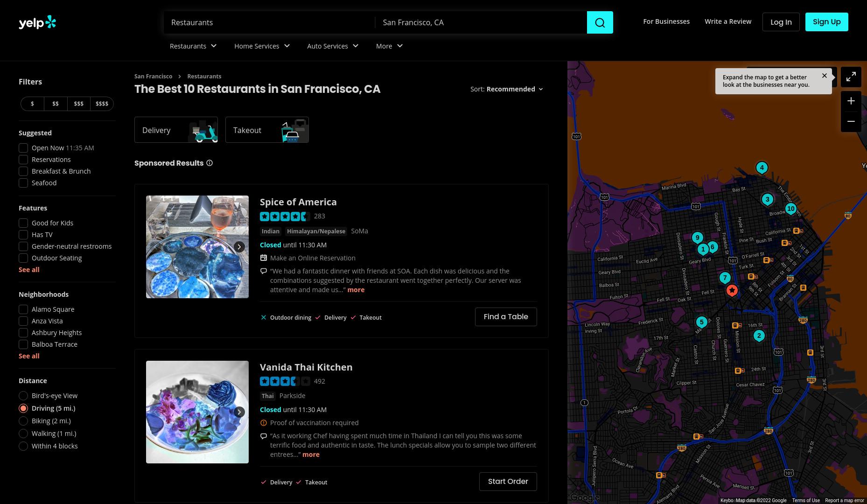Zoom in on the map
Screen dimensions: 867x504
pyautogui.click(x=851, y=101)
